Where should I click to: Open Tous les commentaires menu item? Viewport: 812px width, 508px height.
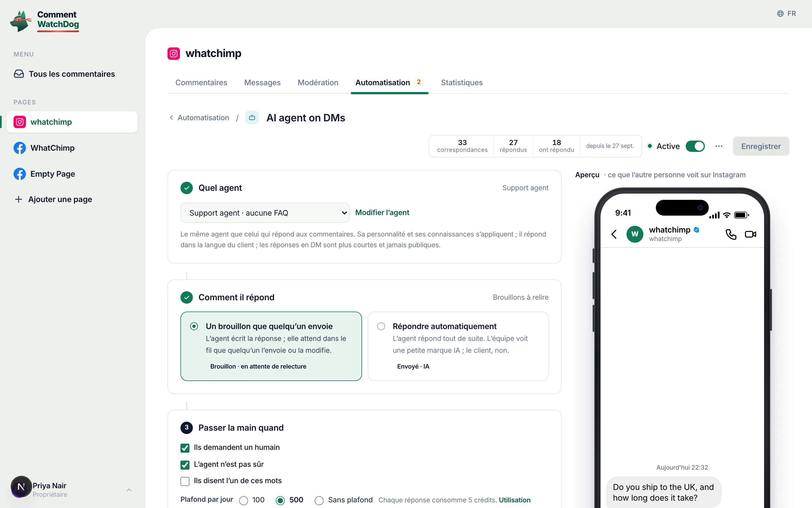(x=72, y=74)
